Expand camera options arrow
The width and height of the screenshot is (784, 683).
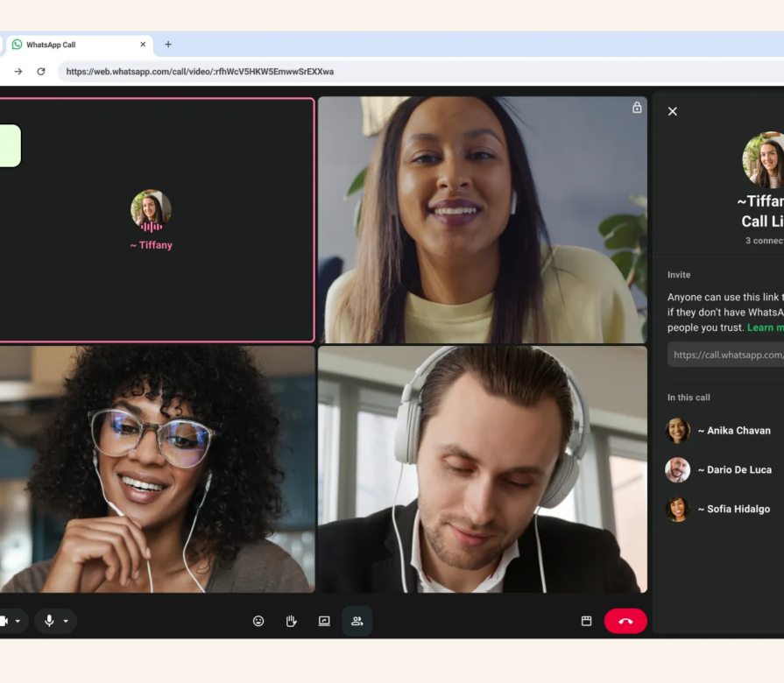click(x=18, y=621)
